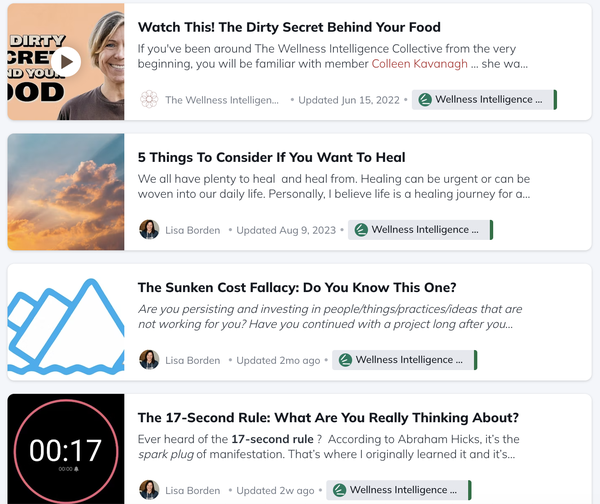Click Lisa Borden avatar on Sunken Cost post
This screenshot has height=504, width=600.
pos(149,360)
